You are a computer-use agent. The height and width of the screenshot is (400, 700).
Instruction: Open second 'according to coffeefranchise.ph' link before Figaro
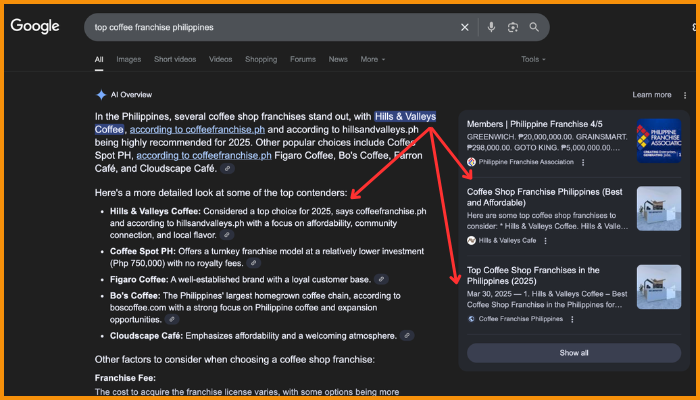(x=204, y=156)
